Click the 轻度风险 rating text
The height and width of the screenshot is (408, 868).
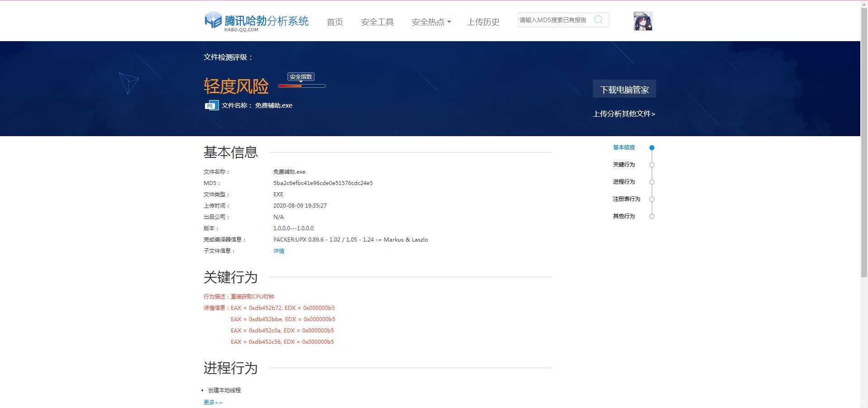point(236,86)
